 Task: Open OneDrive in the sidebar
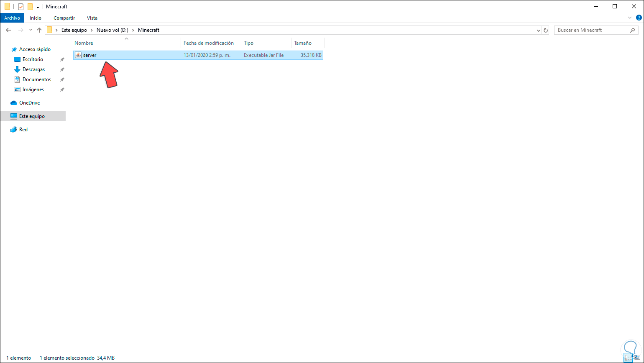pos(29,103)
